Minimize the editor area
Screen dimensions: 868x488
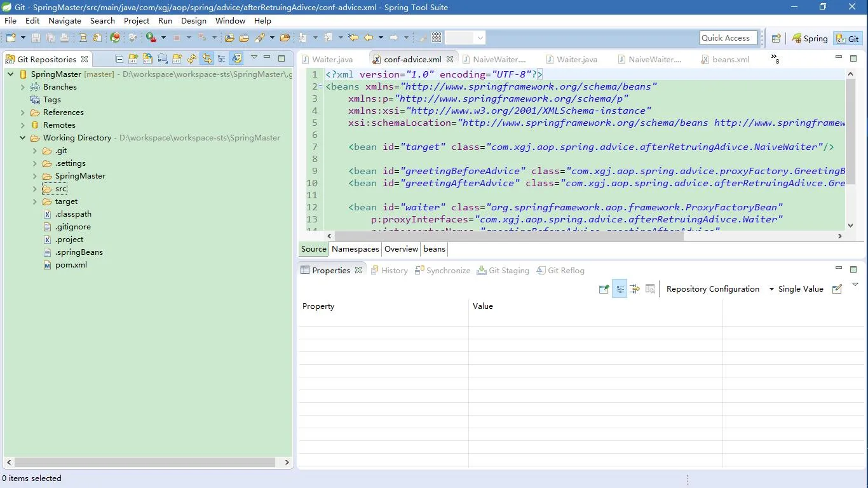(x=838, y=57)
